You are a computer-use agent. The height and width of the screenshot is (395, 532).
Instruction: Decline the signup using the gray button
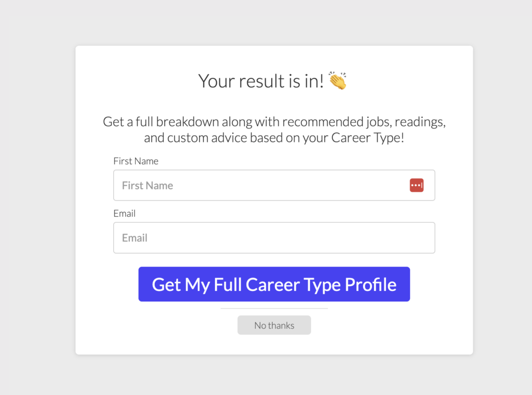pos(274,325)
